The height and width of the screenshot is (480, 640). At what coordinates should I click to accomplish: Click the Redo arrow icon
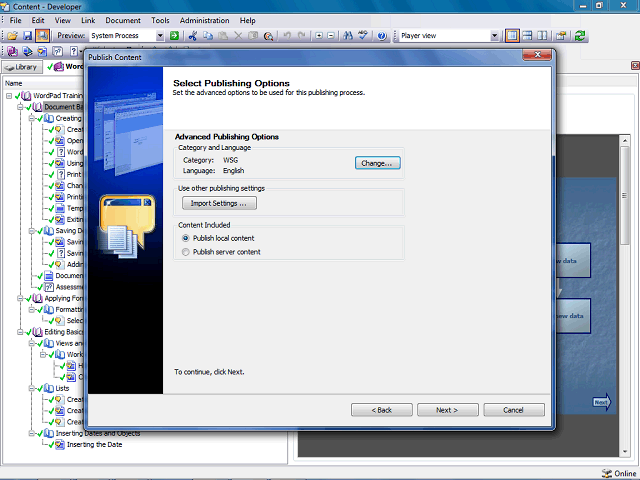[302, 36]
